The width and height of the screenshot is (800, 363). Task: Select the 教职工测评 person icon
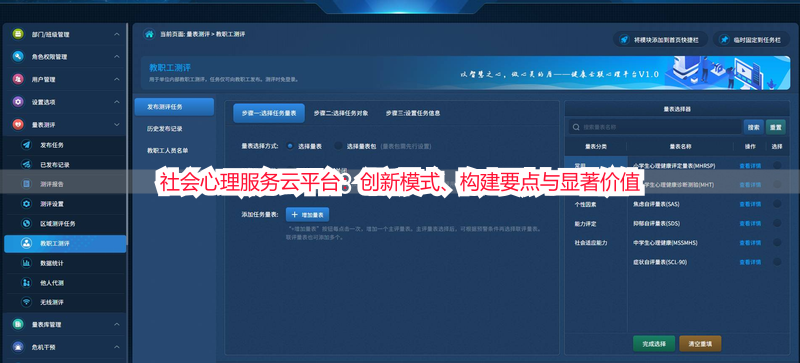tap(26, 244)
